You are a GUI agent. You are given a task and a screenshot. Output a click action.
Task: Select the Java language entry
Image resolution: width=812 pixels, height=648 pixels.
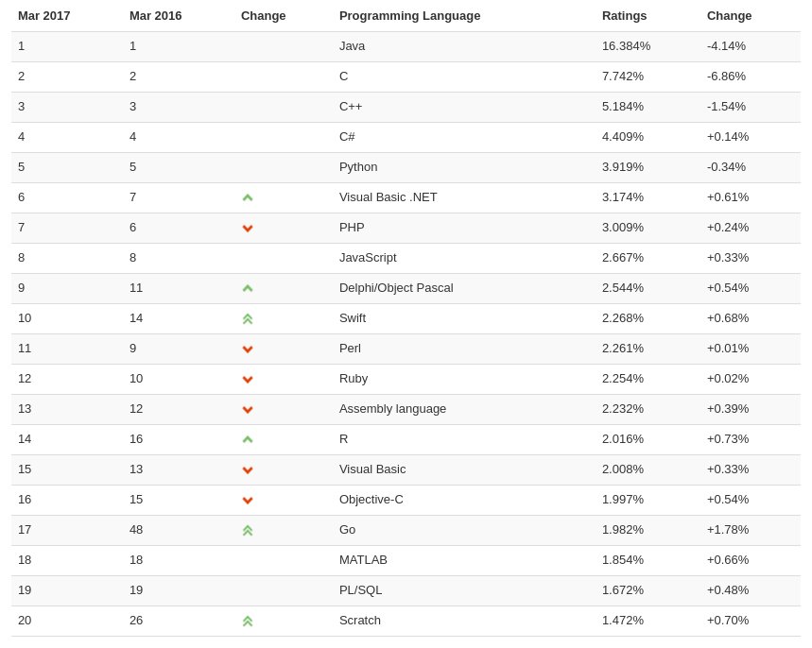click(x=353, y=46)
